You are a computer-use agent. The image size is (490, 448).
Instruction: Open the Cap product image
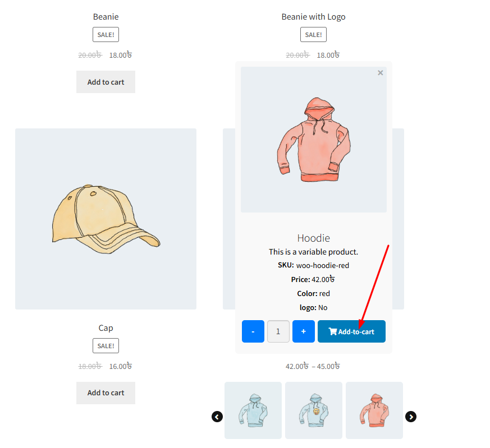tap(106, 219)
